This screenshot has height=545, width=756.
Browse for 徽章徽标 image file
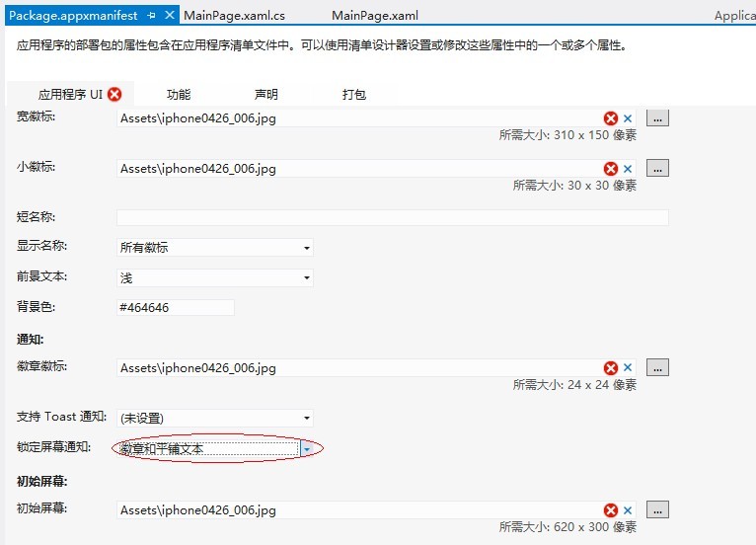pos(657,367)
